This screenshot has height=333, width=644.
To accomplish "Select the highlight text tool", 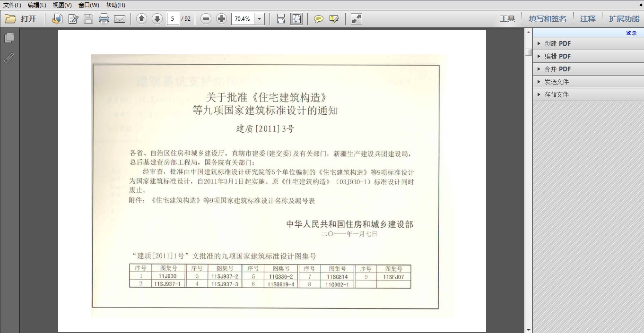I will [334, 19].
